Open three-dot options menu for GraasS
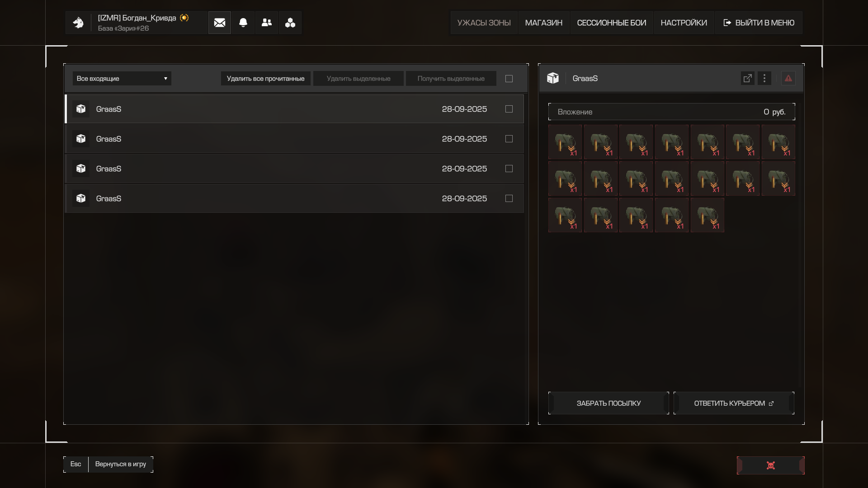Viewport: 868px width, 488px height. coord(764,78)
